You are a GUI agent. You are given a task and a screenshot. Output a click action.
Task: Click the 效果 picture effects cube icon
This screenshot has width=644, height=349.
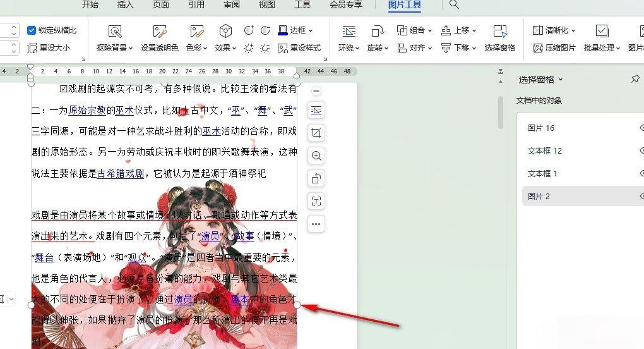[x=225, y=31]
